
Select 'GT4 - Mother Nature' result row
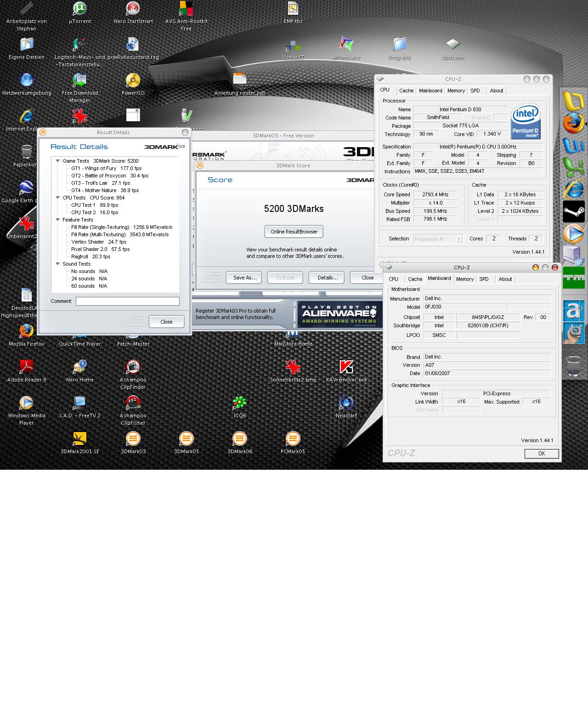105,190
